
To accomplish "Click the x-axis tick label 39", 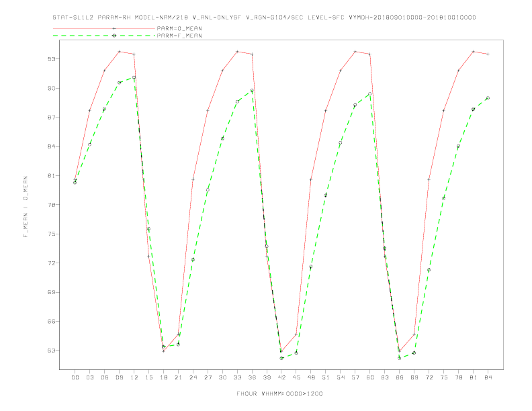I will (267, 377).
